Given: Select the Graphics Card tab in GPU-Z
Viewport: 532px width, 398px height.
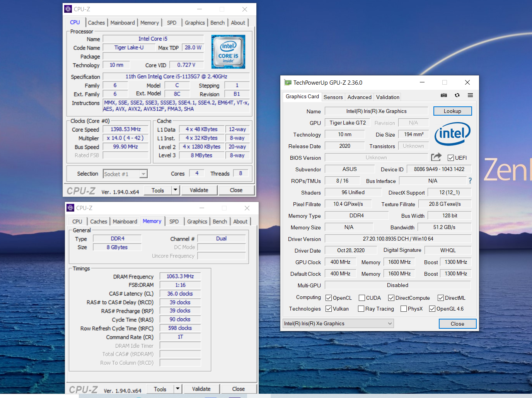Looking at the screenshot, I should point(302,97).
